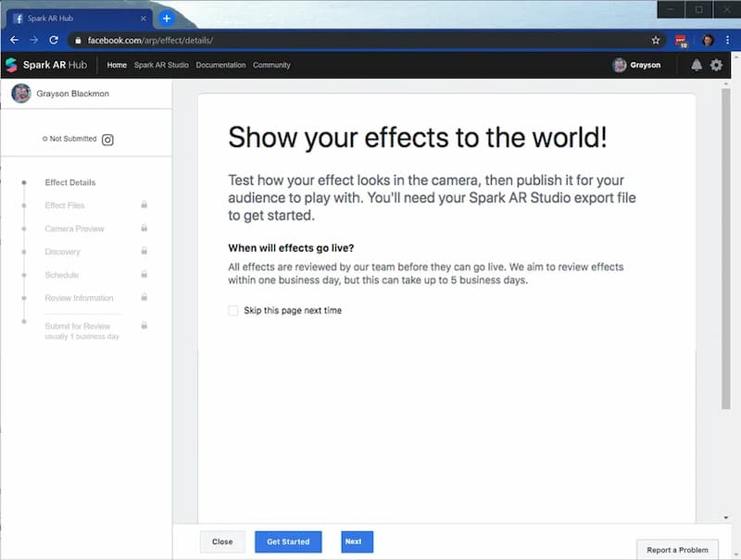Open the Grayson account menu in header

click(637, 66)
